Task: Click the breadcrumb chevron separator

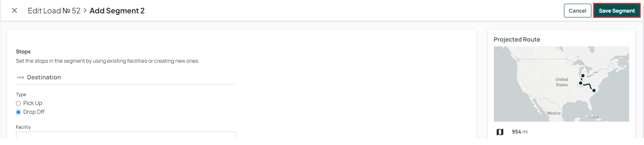Action: (x=85, y=10)
